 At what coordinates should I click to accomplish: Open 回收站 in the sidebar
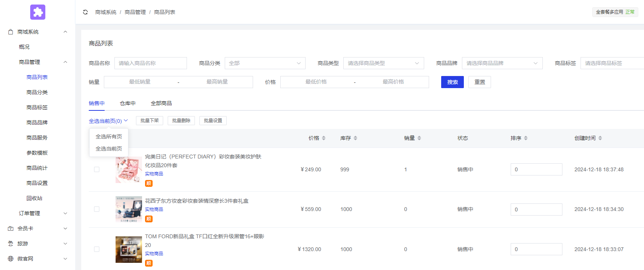34,198
